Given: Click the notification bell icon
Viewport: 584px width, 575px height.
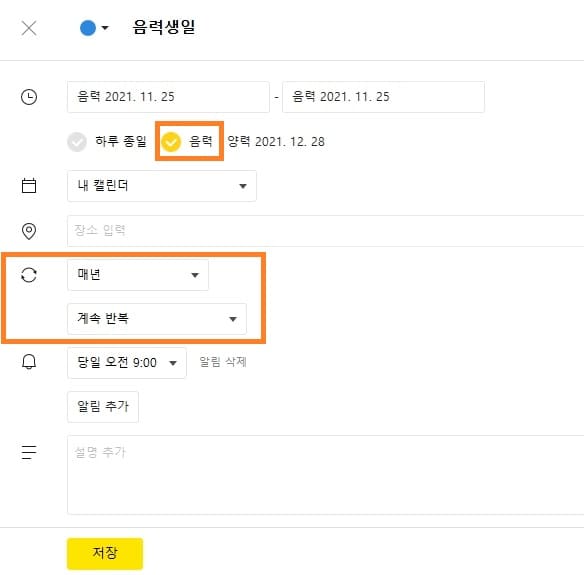Looking at the screenshot, I should tap(29, 362).
